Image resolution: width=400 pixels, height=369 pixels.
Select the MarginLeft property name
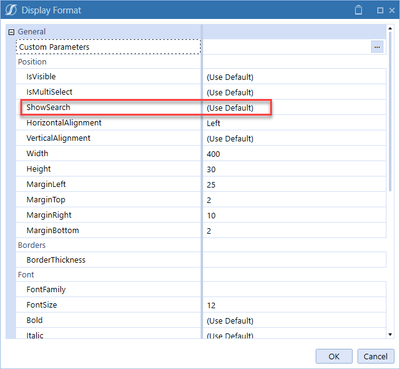[x=46, y=184]
